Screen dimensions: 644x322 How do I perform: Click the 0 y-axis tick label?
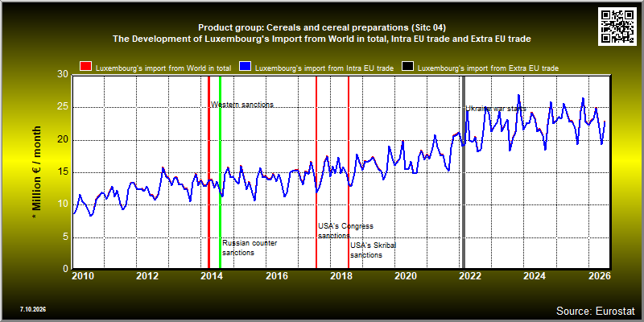pyautogui.click(x=65, y=269)
